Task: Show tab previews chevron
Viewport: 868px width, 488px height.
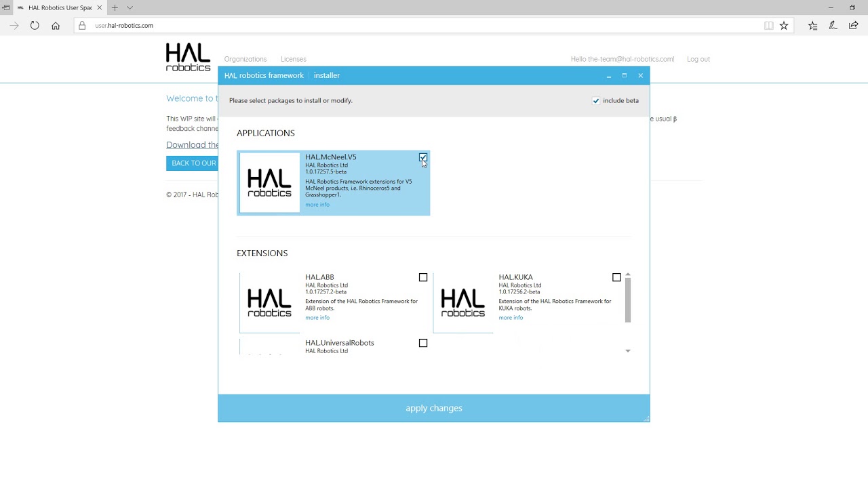Action: 130,7
